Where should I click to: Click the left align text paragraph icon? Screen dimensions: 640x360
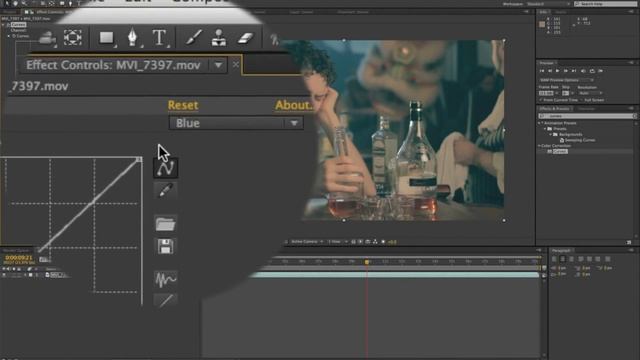click(x=554, y=259)
